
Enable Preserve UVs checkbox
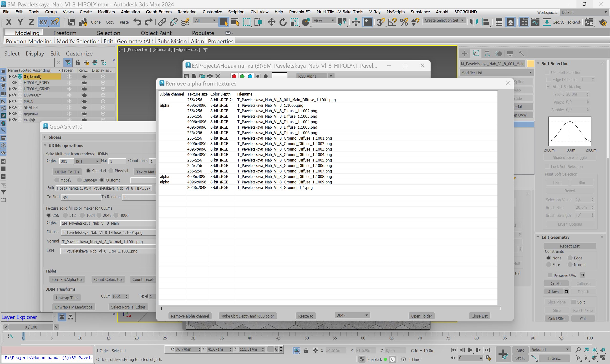[550, 275]
